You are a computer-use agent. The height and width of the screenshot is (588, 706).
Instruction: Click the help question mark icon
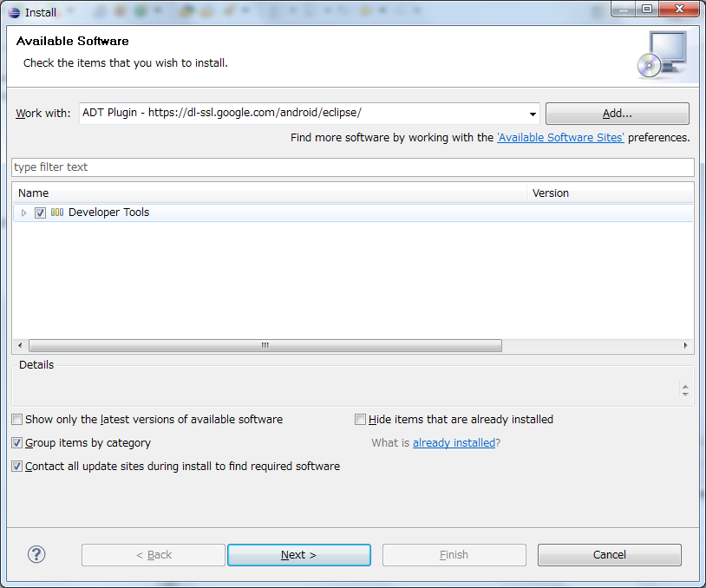36,554
